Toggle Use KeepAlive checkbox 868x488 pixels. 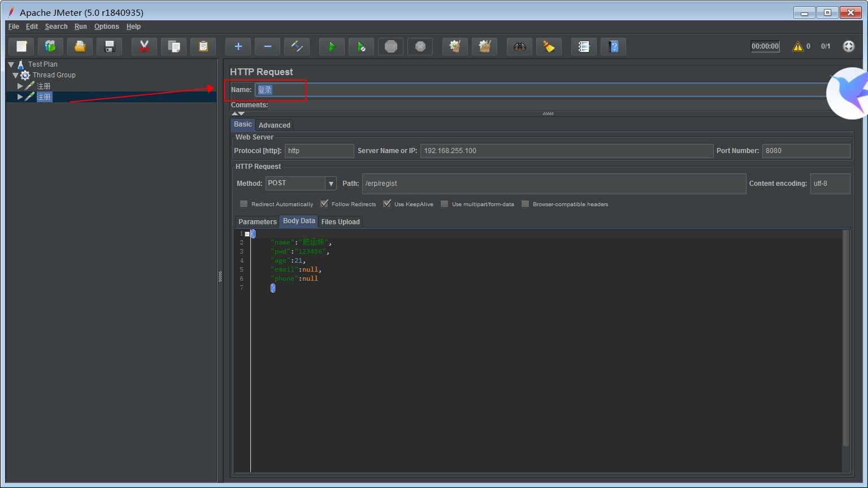click(387, 204)
